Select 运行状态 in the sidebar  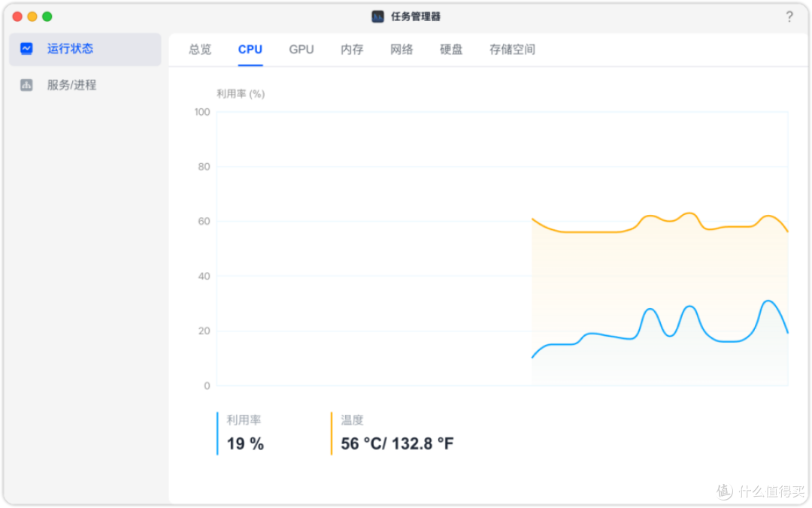tap(86, 49)
